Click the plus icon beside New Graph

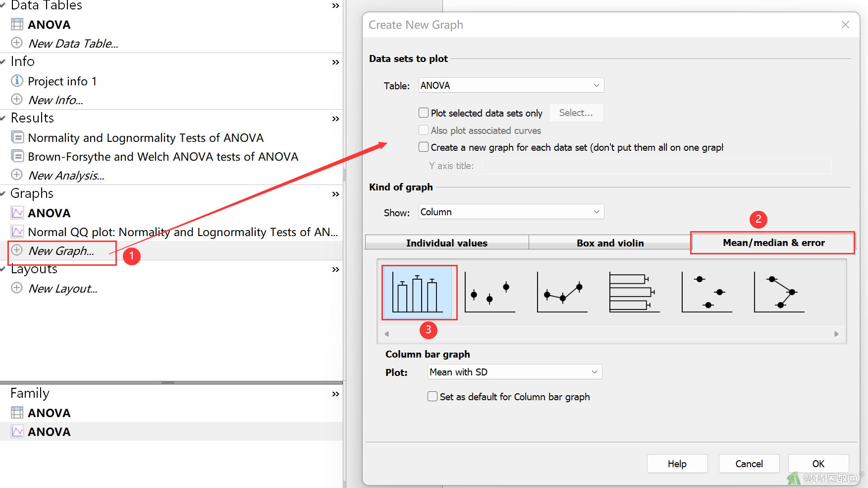click(17, 250)
